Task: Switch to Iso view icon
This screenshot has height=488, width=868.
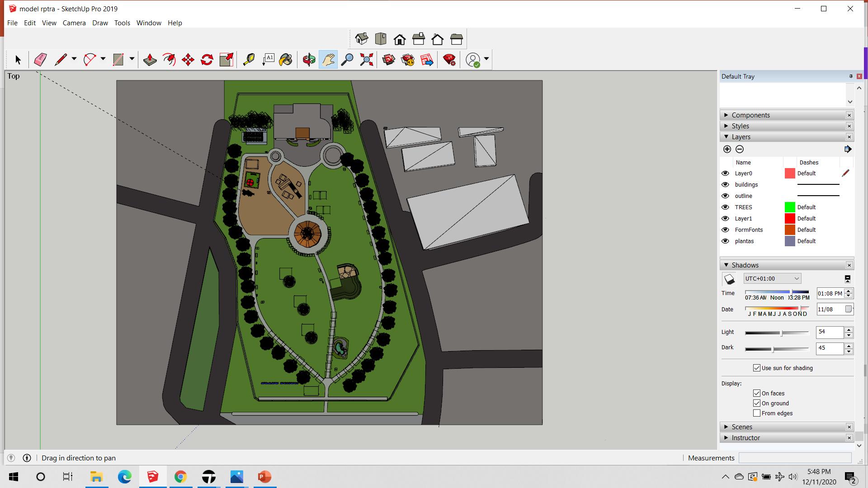Action: (362, 39)
